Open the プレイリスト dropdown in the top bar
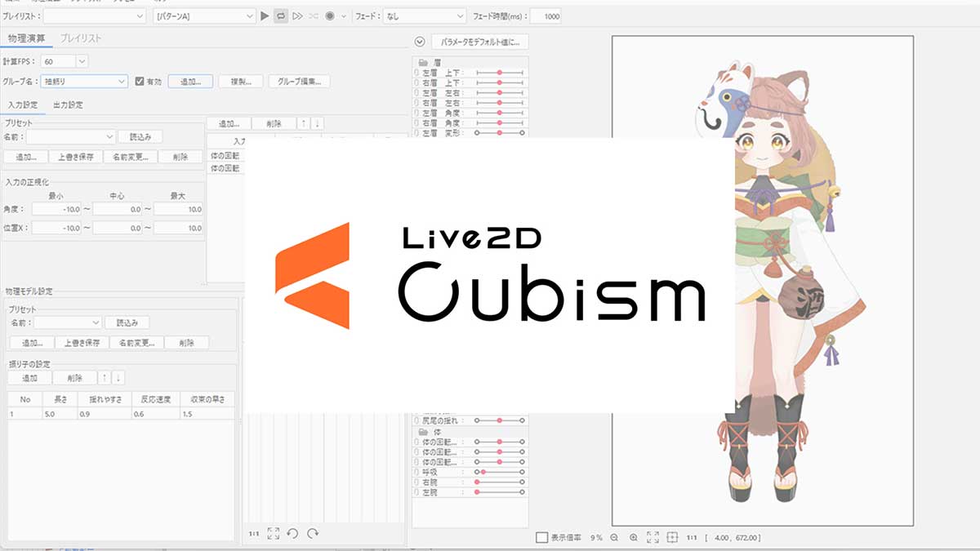The height and width of the screenshot is (551, 980). [94, 16]
